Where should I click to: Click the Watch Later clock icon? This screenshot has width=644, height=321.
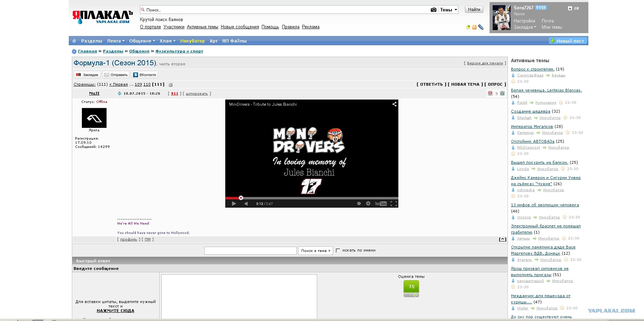point(359,204)
